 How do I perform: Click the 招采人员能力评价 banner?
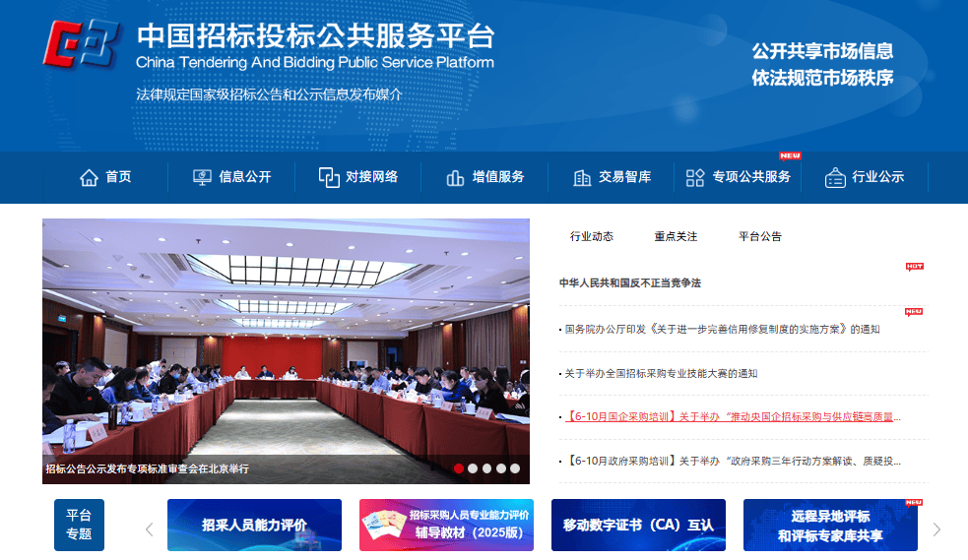(254, 525)
